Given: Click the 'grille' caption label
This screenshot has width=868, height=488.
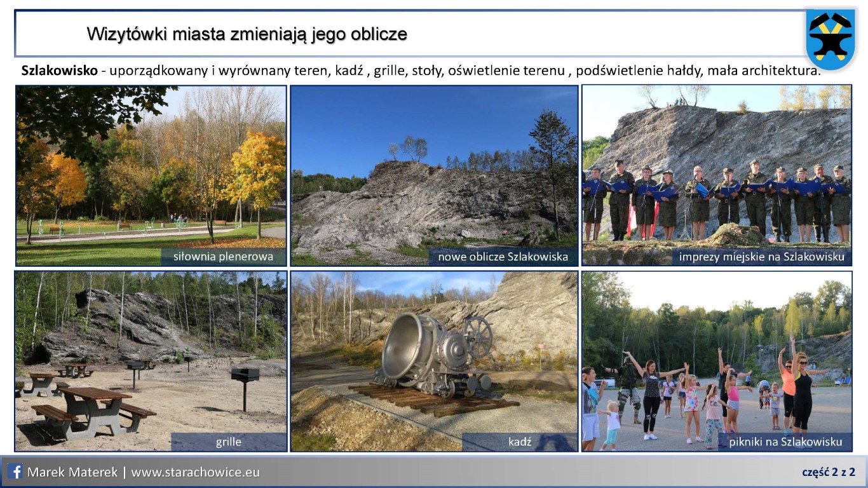Looking at the screenshot, I should (228, 442).
